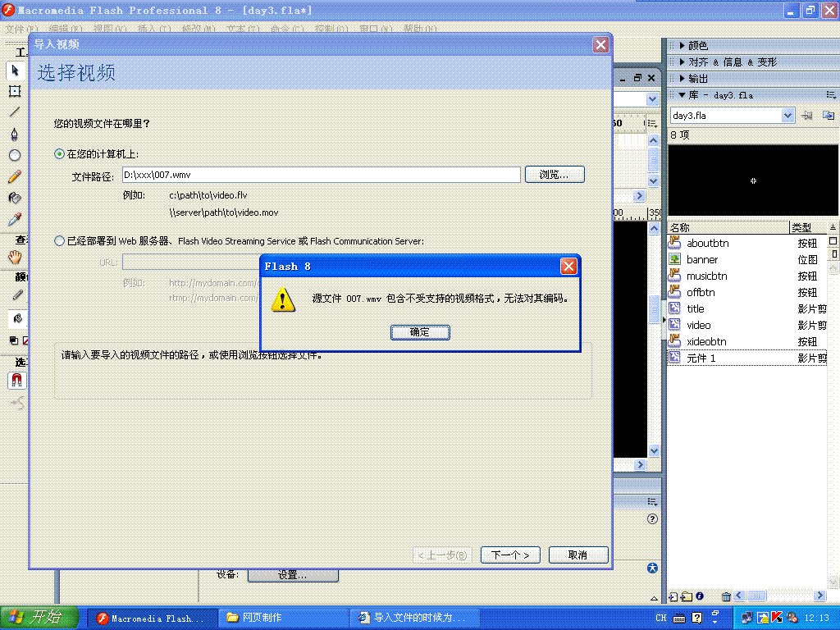Viewport: 840px width, 630px height.
Task: Click the file path field with D:\xxx\007.wmv
Action: [322, 175]
